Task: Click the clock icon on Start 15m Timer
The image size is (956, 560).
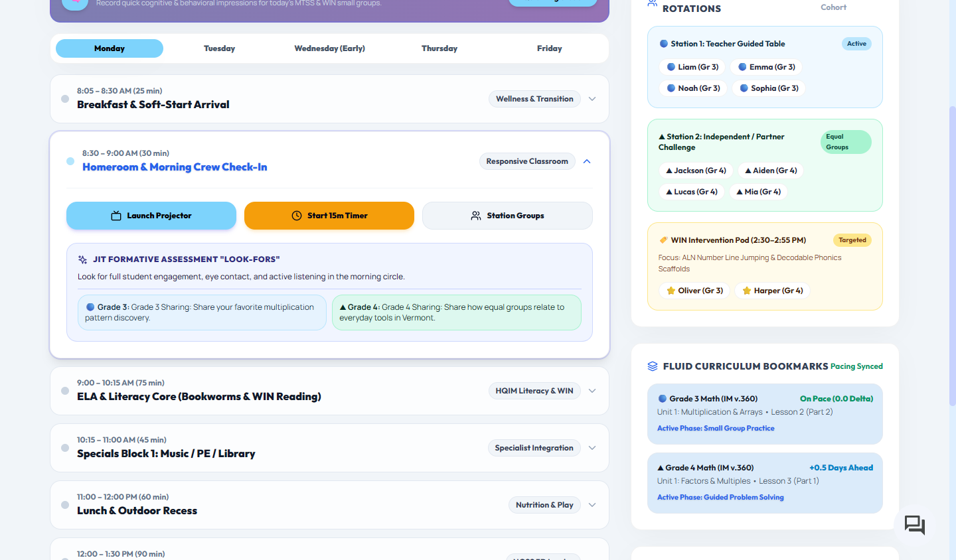Action: [x=297, y=216]
